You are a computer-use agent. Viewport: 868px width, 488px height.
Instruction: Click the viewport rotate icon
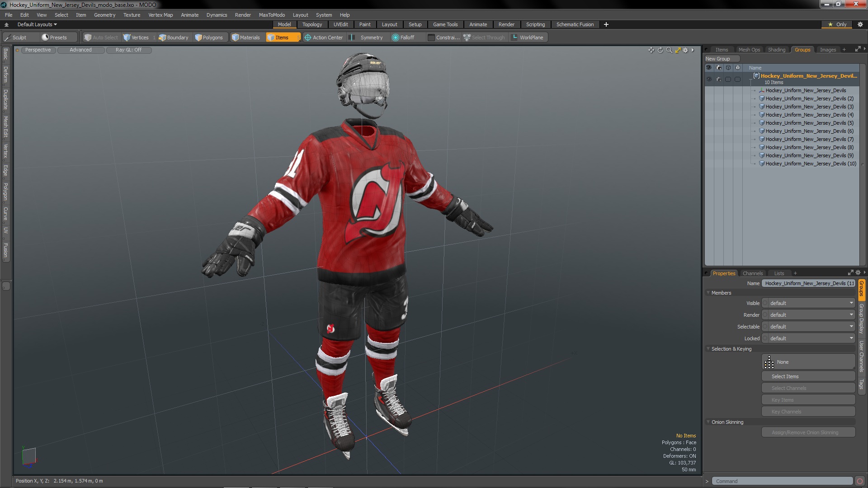coord(660,50)
